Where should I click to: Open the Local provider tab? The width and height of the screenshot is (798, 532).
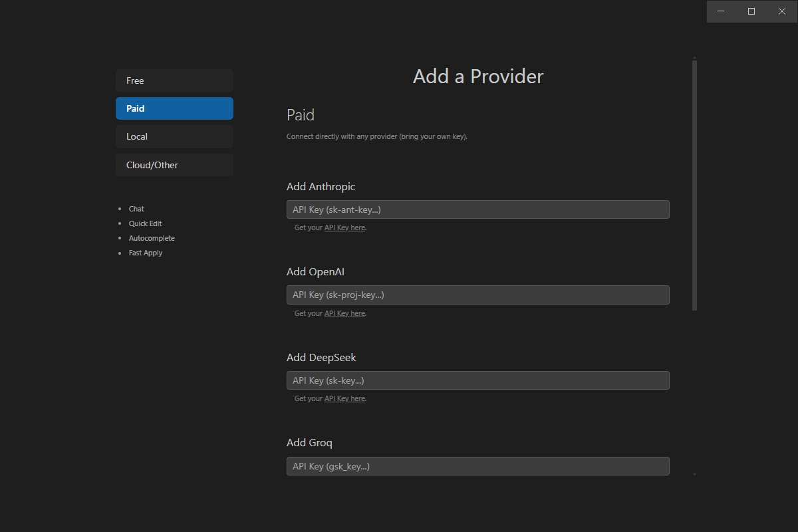[174, 136]
